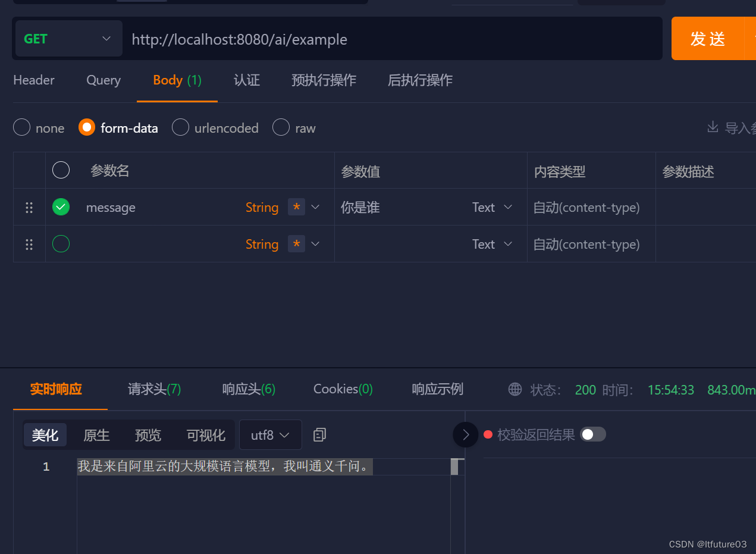Select the 美化 view mode
The width and height of the screenshot is (756, 554).
45,435
